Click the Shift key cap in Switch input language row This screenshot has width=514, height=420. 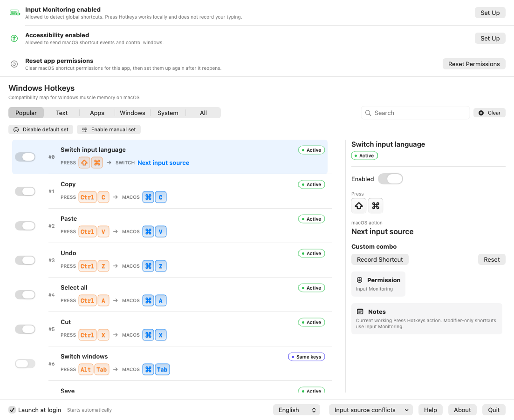coord(84,163)
